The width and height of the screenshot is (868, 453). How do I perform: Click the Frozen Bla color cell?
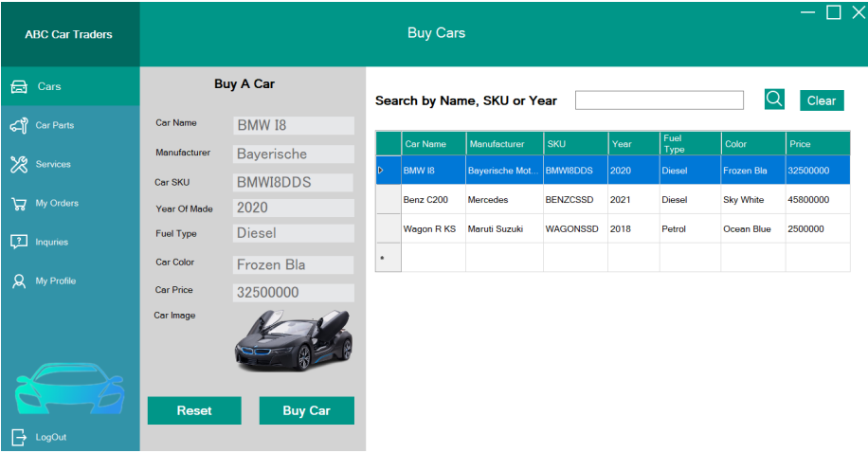(752, 170)
